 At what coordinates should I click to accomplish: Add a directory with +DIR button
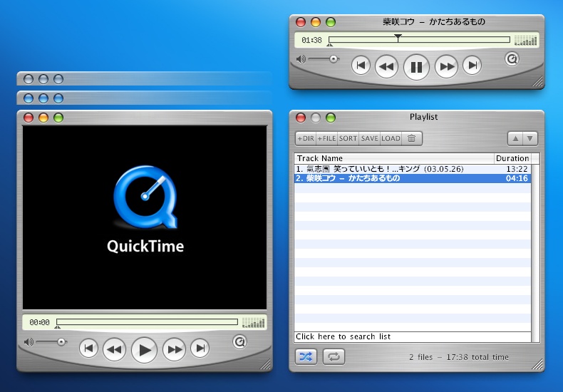click(306, 138)
